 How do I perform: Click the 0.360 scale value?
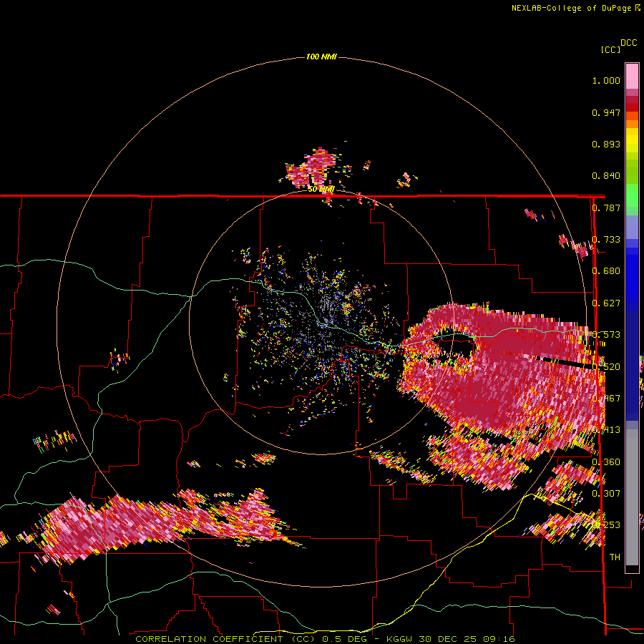pyautogui.click(x=607, y=462)
